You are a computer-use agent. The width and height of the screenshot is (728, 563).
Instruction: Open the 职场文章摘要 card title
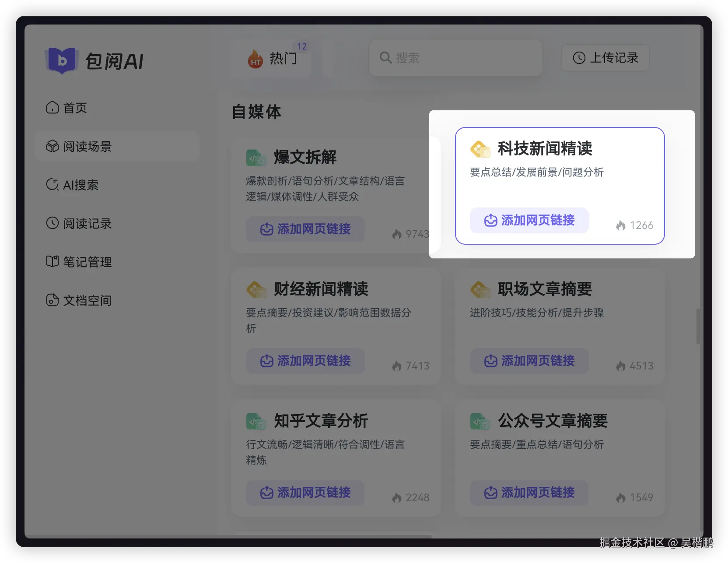coord(545,289)
